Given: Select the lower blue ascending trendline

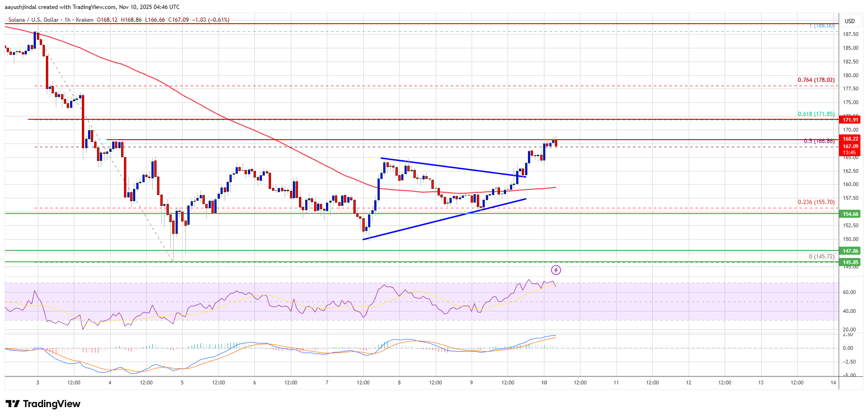Looking at the screenshot, I should point(445,219).
